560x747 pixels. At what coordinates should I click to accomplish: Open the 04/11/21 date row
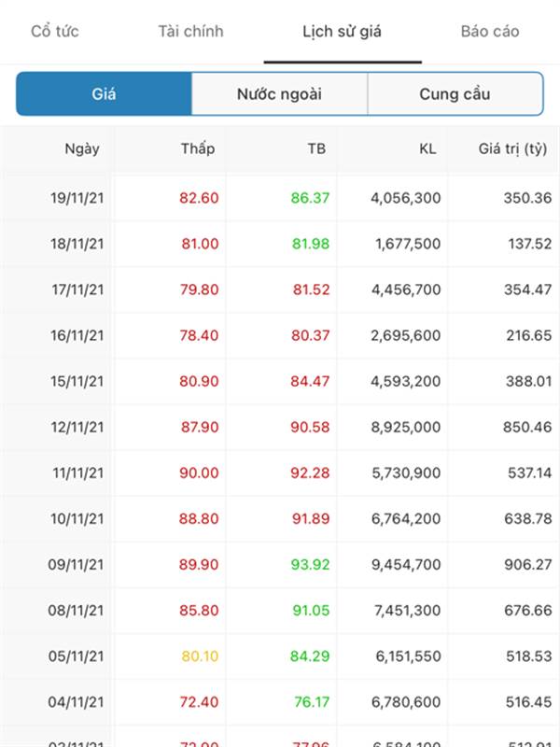tap(77, 702)
